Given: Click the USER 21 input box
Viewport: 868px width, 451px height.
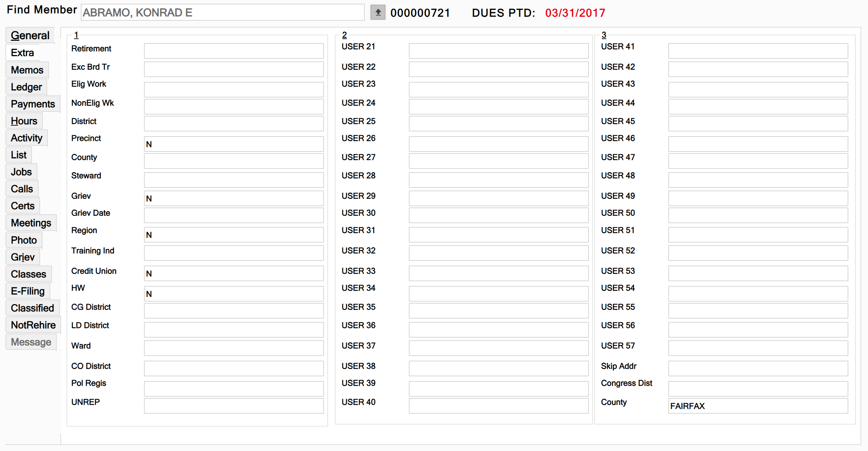Looking at the screenshot, I should tap(498, 51).
